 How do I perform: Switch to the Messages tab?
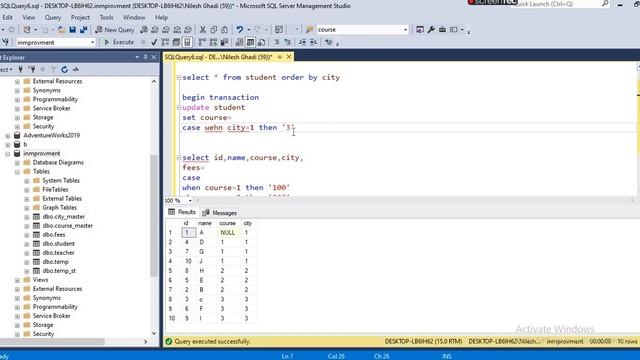pyautogui.click(x=220, y=213)
